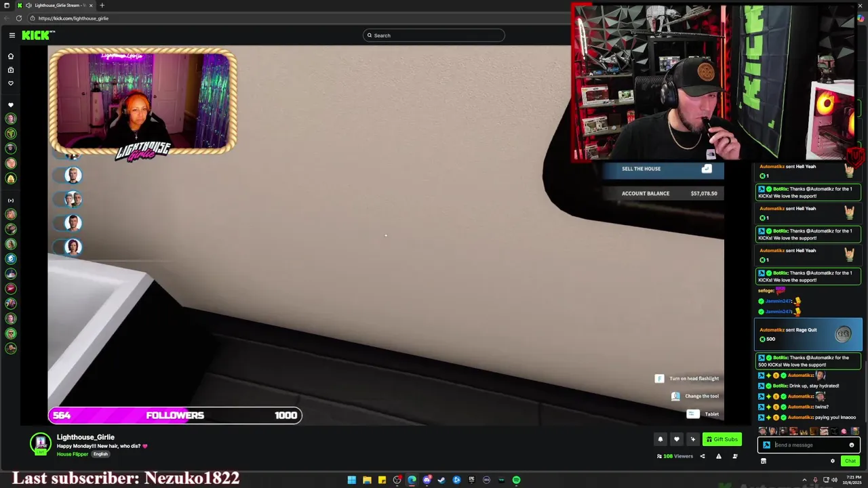Click the chat identity badge in message box
This screenshot has height=488, width=868.
766,445
